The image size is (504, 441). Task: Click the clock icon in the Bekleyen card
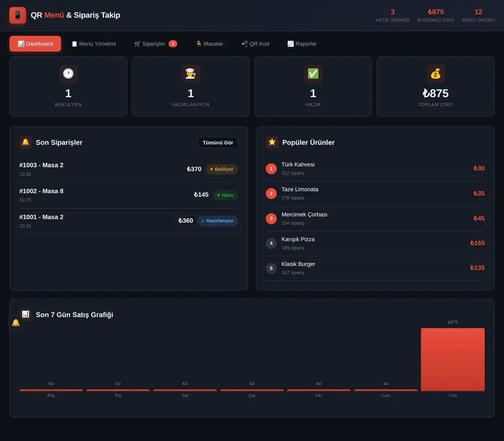pos(68,74)
